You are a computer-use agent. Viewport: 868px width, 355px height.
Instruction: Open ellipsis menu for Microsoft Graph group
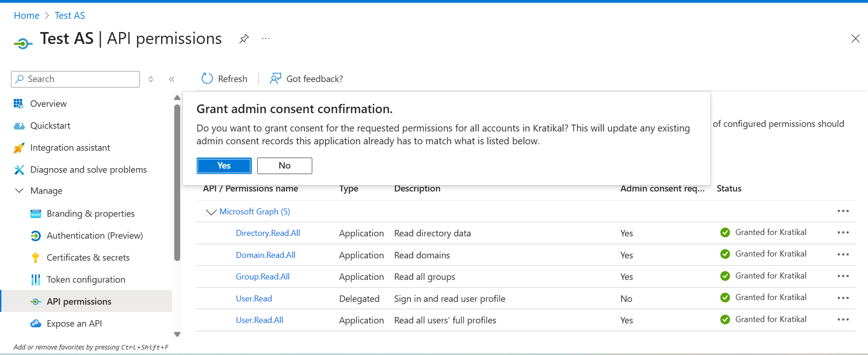click(843, 211)
